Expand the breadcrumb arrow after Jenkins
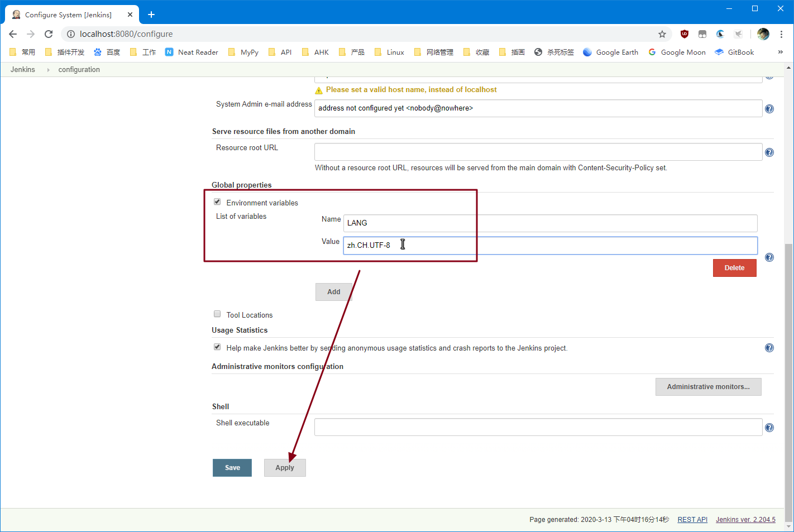The height and width of the screenshot is (532, 794). point(48,70)
